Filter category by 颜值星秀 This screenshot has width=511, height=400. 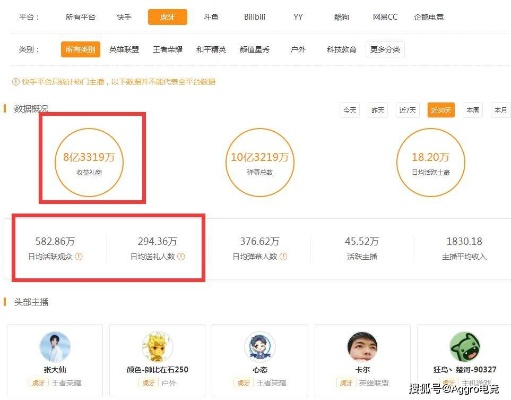point(255,50)
